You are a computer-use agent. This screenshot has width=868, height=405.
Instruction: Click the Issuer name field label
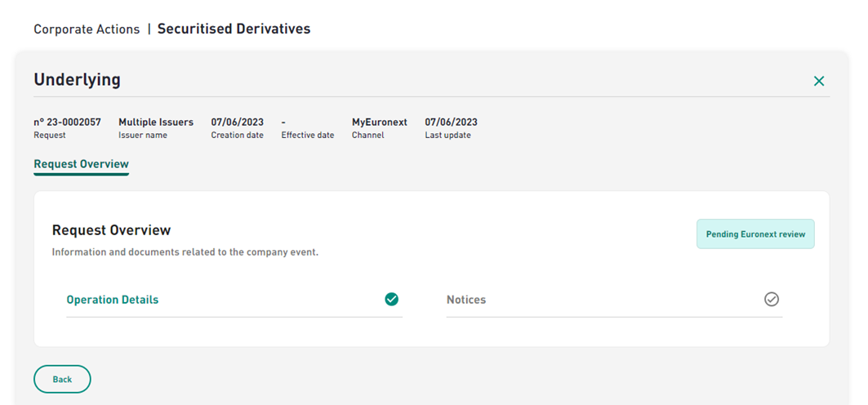click(x=143, y=135)
